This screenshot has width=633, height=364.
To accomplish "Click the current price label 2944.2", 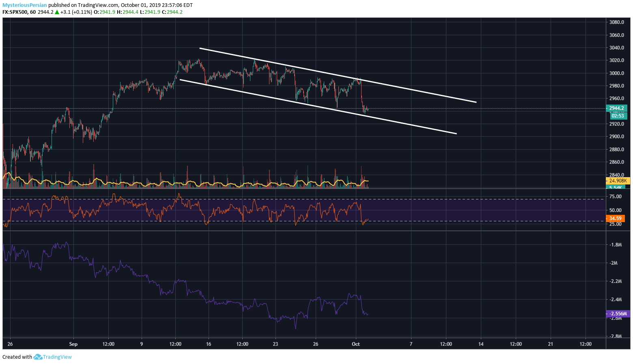I will click(617, 108).
